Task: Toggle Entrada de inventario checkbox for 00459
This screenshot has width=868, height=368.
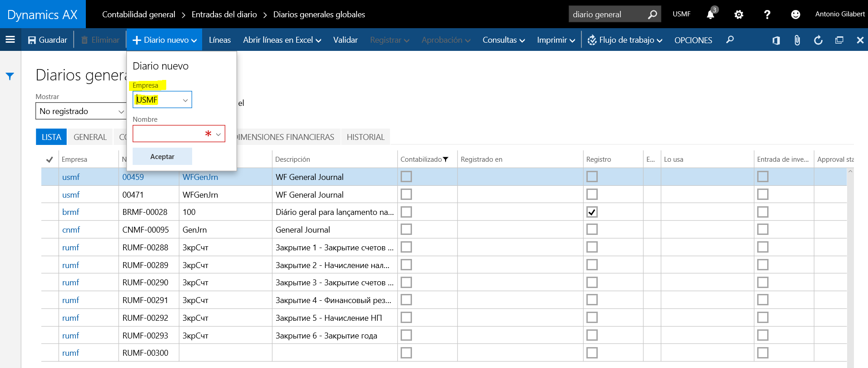Action: (763, 176)
